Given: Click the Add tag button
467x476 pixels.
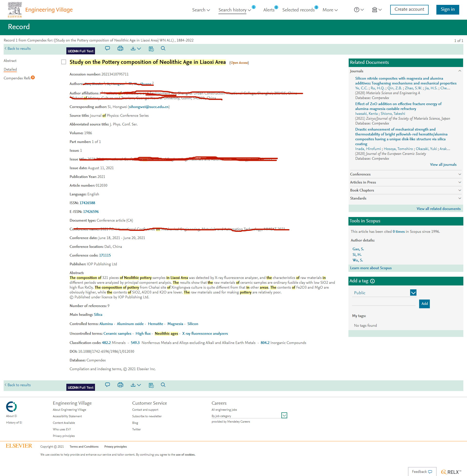Looking at the screenshot, I should pos(424,303).
